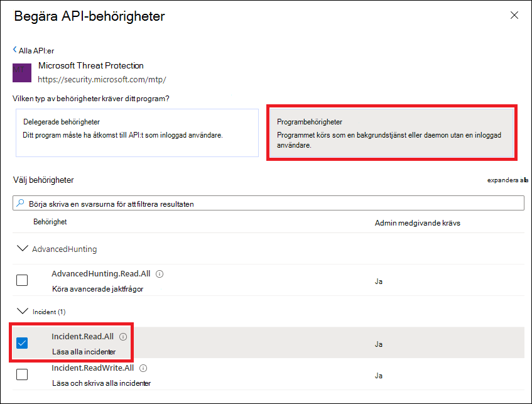
Task: Click Ja in the Incident.ReadWrite.All row
Action: [x=379, y=376]
